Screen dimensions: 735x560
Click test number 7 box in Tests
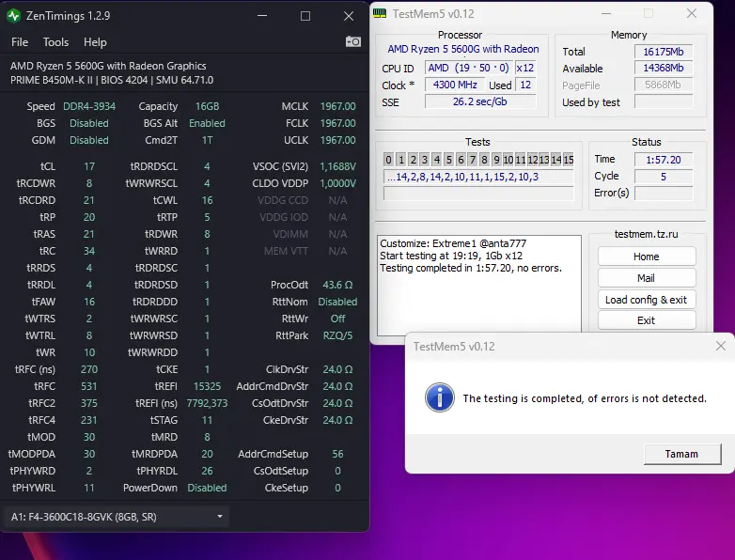click(473, 160)
